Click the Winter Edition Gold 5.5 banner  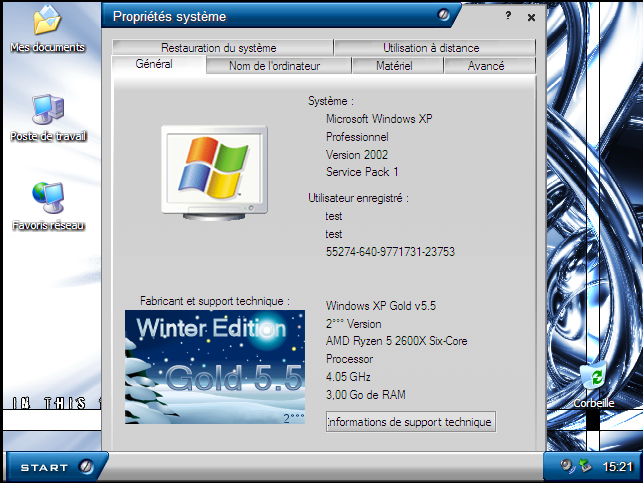215,367
